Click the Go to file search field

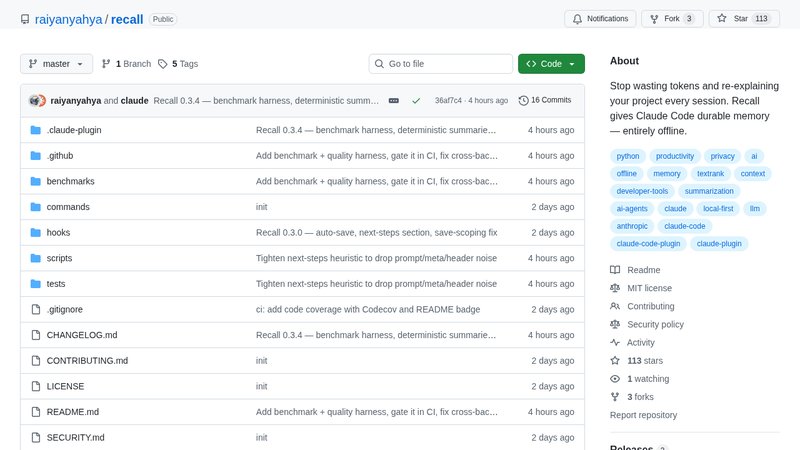pyautogui.click(x=440, y=64)
